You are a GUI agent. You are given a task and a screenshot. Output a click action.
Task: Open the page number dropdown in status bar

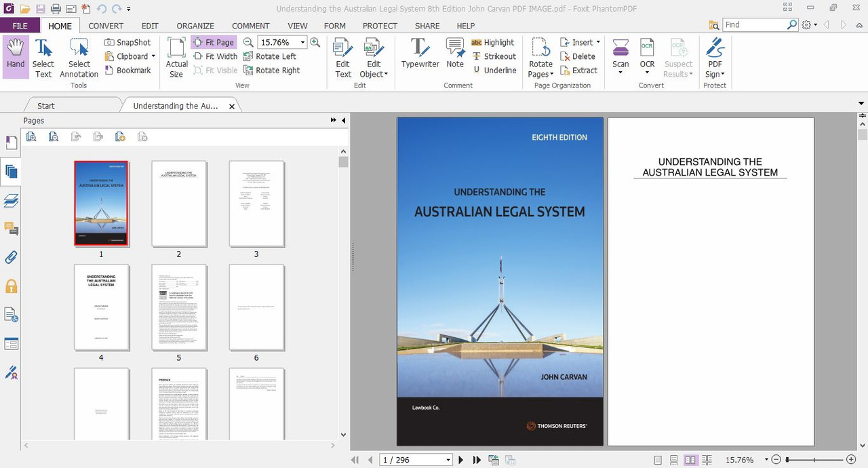[x=448, y=460]
